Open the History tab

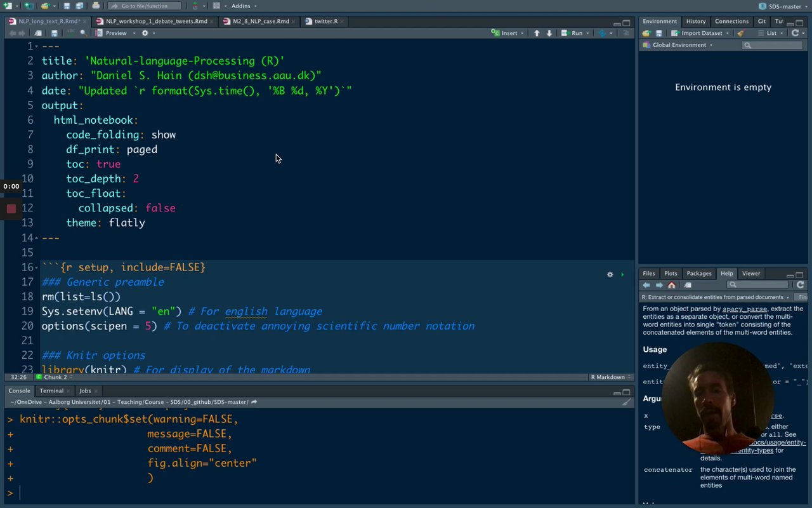[696, 21]
